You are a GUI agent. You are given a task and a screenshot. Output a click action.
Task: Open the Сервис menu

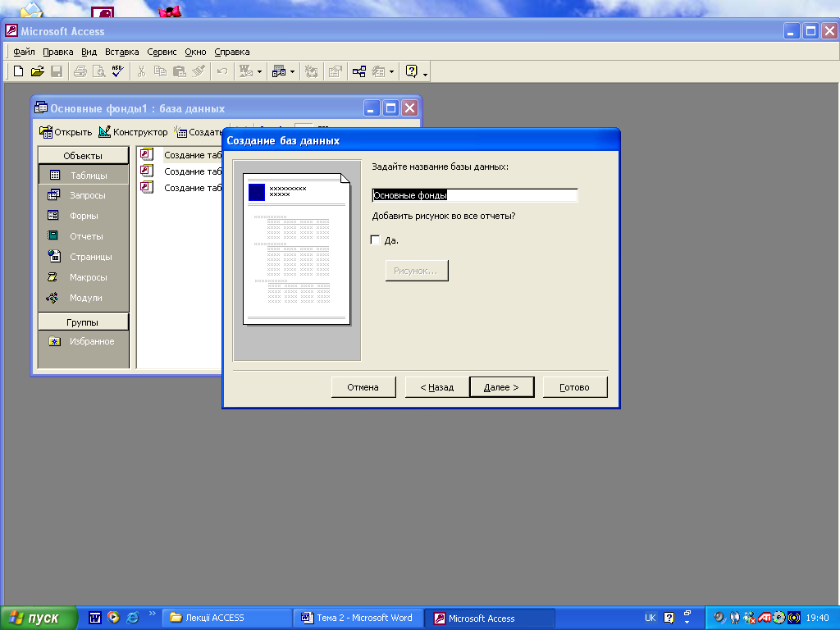(162, 52)
